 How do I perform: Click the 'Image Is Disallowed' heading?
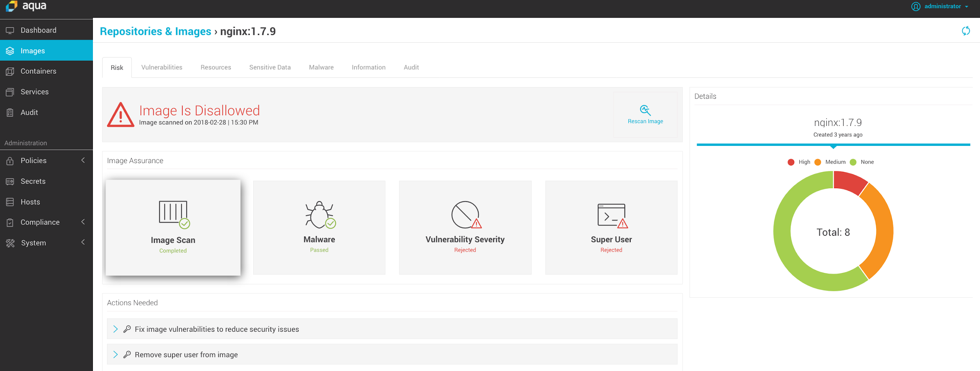200,111
